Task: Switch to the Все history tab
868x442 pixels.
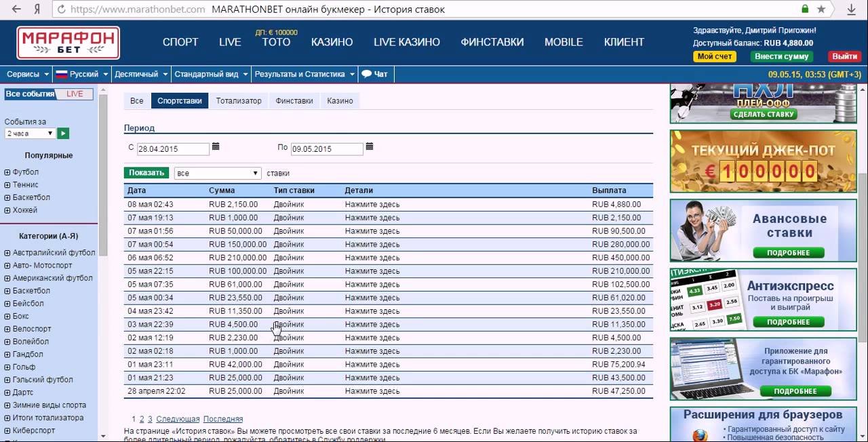Action: [137, 100]
